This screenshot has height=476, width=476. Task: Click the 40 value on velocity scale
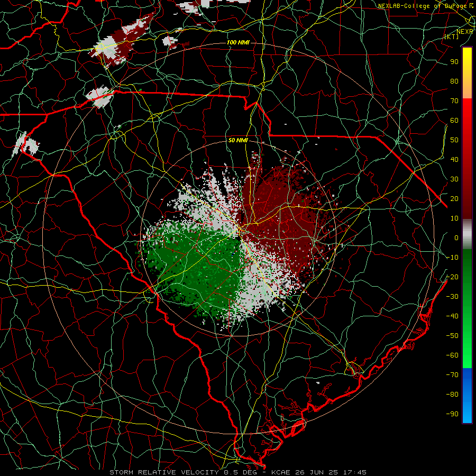coord(454,160)
